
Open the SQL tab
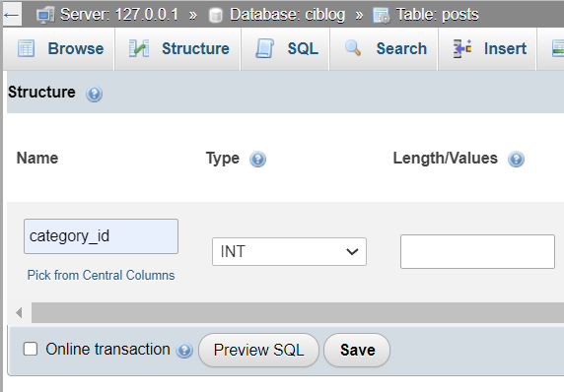click(286, 49)
